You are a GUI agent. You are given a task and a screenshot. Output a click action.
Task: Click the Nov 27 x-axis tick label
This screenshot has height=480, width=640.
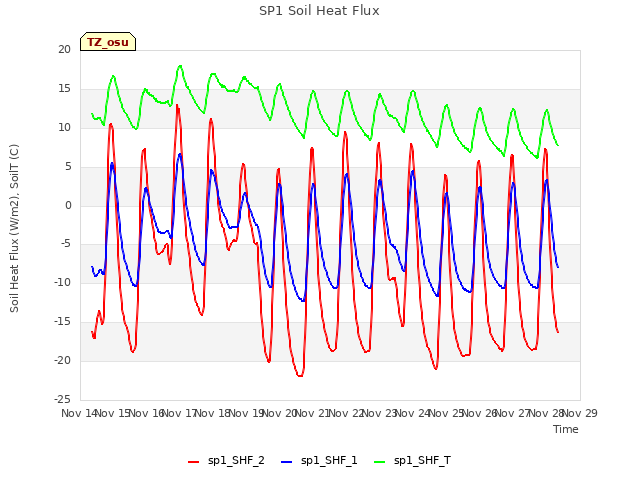coord(513,413)
